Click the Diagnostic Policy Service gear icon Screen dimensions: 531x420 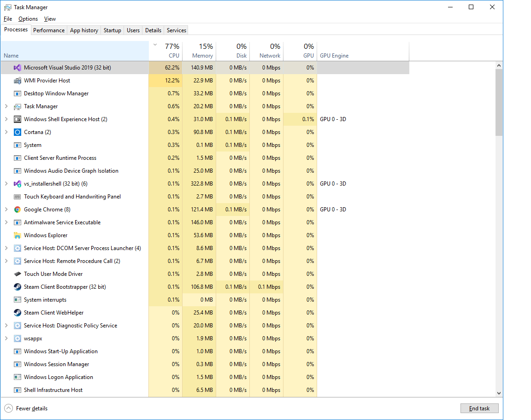tap(17, 326)
